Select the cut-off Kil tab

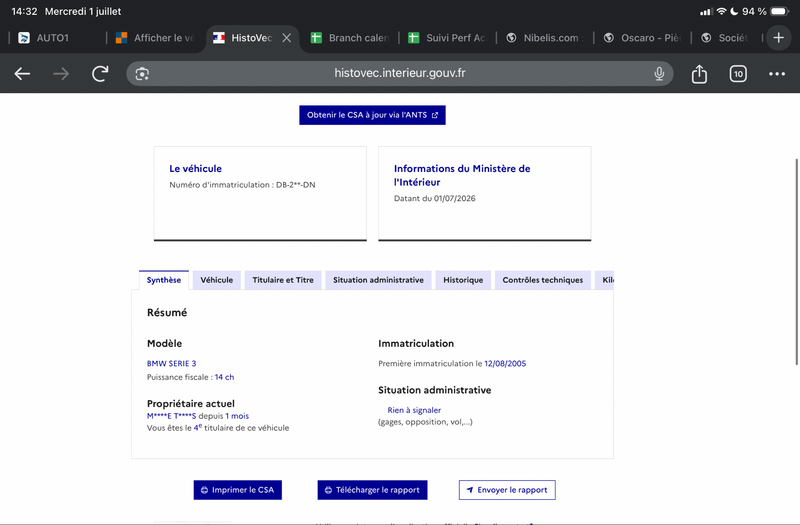pyautogui.click(x=605, y=280)
